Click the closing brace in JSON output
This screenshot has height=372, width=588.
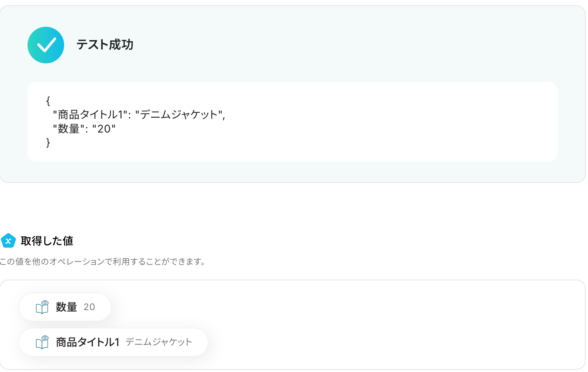coord(48,143)
